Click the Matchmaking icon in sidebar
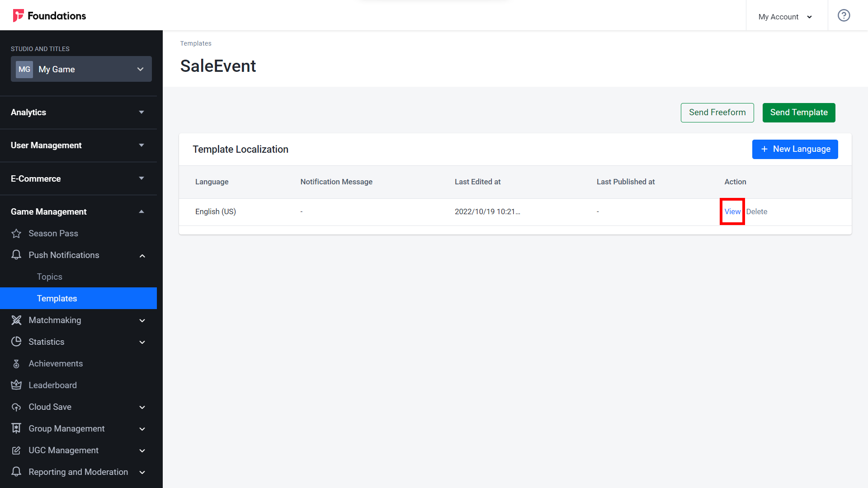Viewport: 868px width, 488px height. pos(17,320)
